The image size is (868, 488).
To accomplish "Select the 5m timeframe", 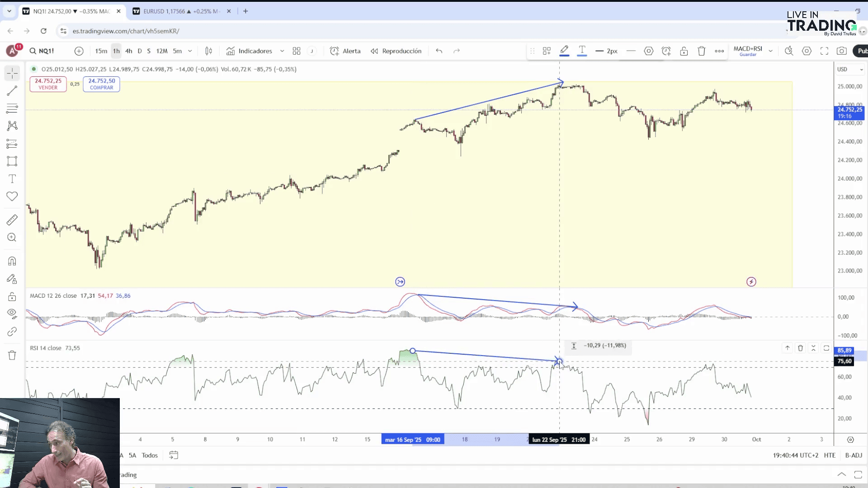I will (x=177, y=51).
